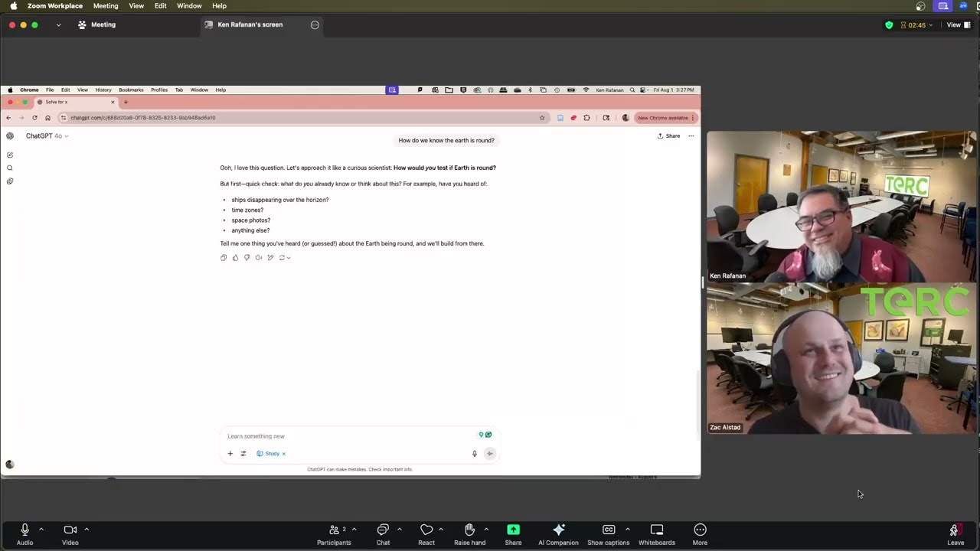This screenshot has height=551, width=980.
Task: Open the Apple menu
Action: coord(13,6)
